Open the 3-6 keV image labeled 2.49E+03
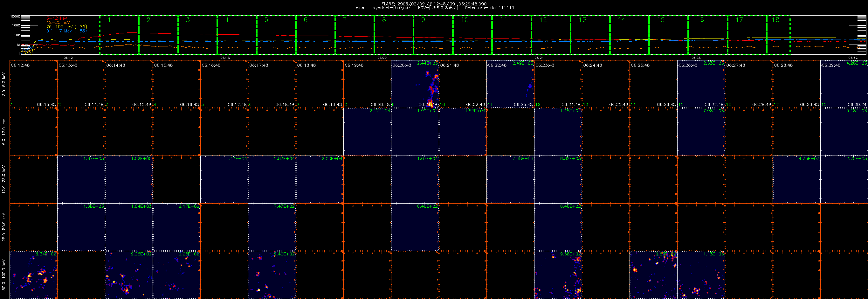 coord(511,84)
